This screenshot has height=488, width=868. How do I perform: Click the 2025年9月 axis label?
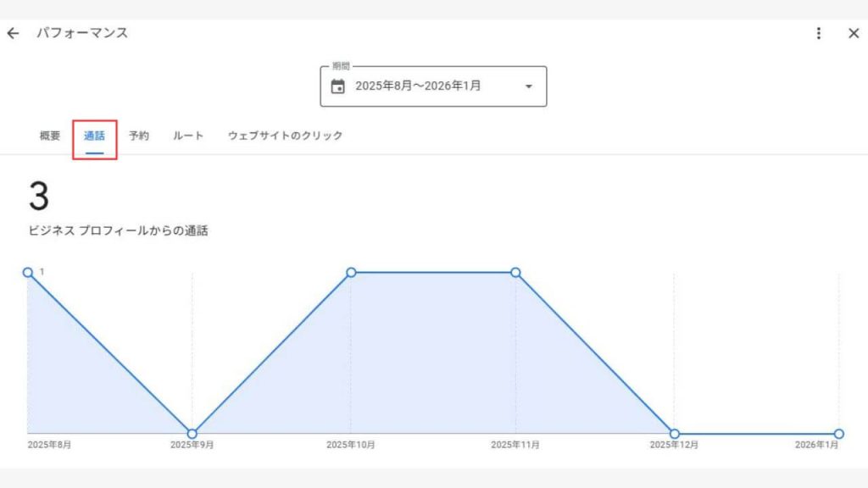point(192,445)
